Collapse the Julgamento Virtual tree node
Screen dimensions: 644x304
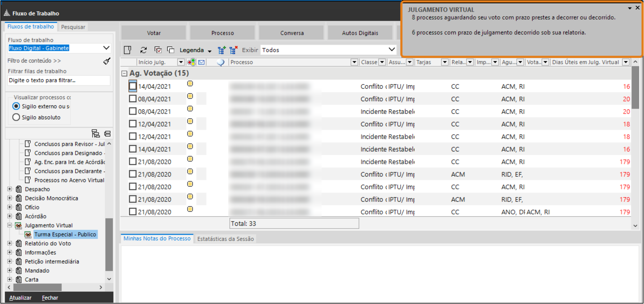pyautogui.click(x=10, y=225)
